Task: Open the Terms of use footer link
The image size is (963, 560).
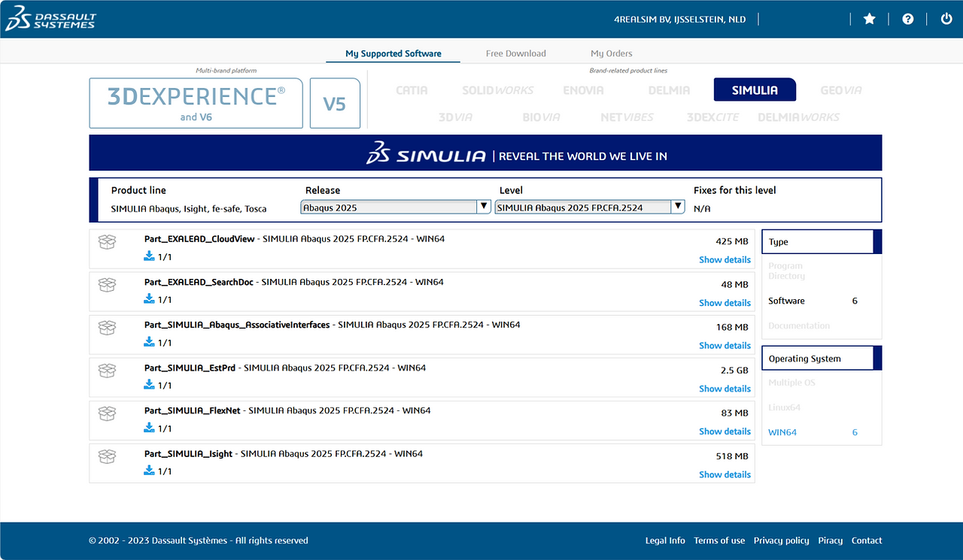Action: [719, 540]
